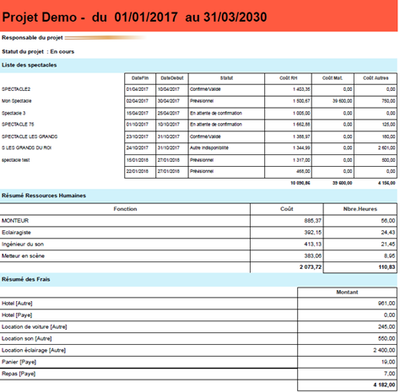400x392 pixels.
Task: Click the 'DateDebut' column header
Action: [172, 78]
